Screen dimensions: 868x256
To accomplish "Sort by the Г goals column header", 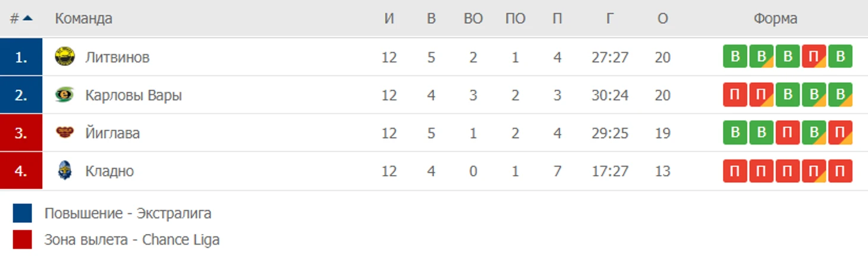I will point(610,18).
